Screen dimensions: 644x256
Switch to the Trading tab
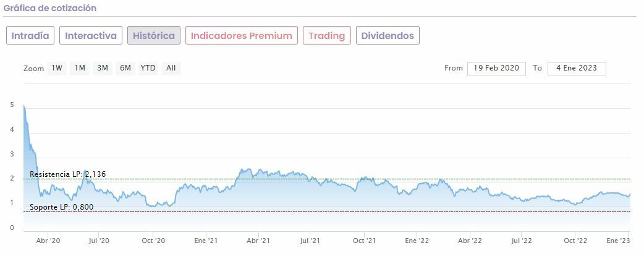pyautogui.click(x=326, y=35)
